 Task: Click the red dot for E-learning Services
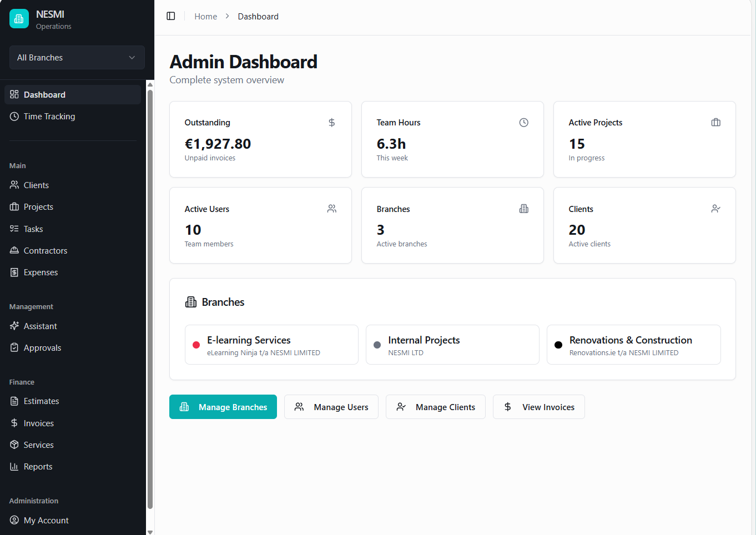point(196,345)
